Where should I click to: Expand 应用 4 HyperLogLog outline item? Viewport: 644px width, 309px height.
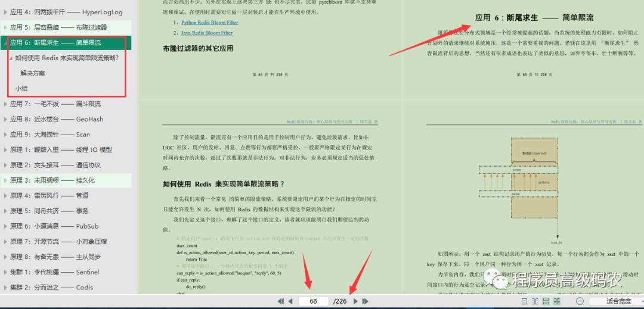[5, 13]
